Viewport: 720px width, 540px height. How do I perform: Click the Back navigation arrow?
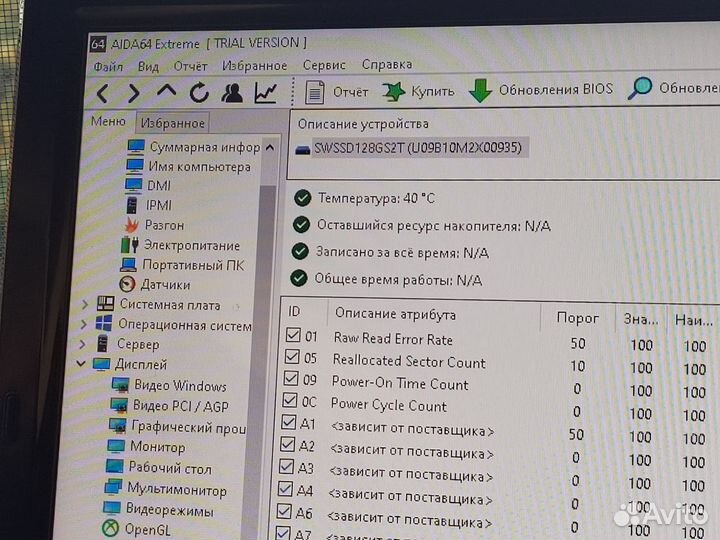click(102, 93)
